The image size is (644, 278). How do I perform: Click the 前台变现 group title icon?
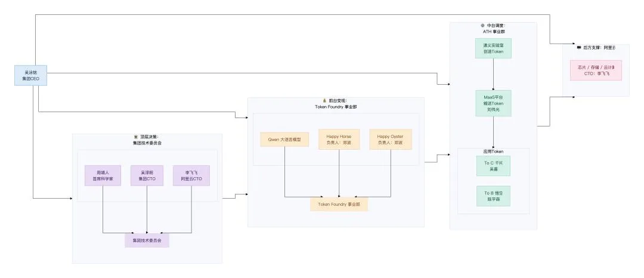[x=324, y=100]
